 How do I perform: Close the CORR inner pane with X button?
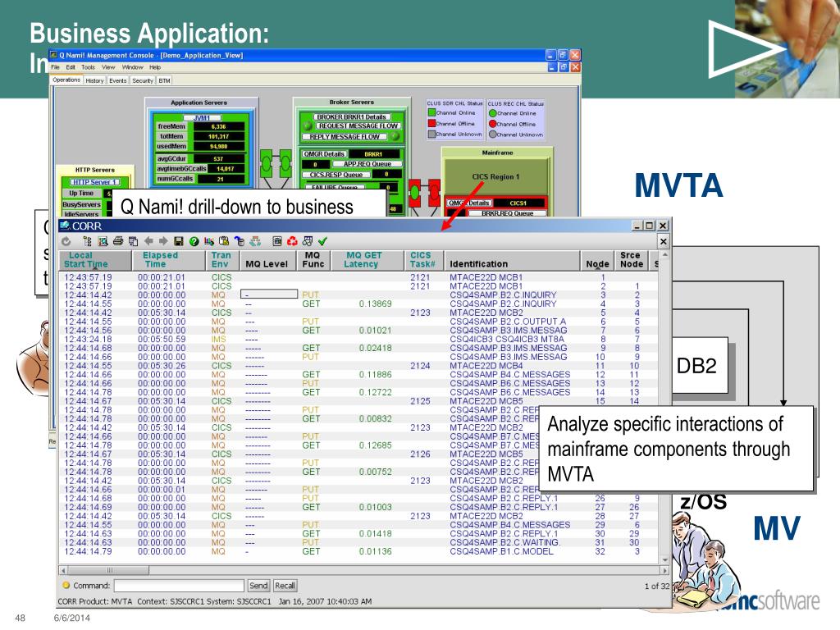pyautogui.click(x=663, y=241)
